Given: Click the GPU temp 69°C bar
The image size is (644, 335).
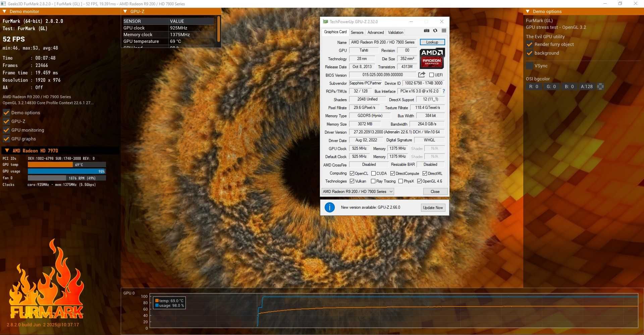Looking at the screenshot, I should tap(67, 164).
